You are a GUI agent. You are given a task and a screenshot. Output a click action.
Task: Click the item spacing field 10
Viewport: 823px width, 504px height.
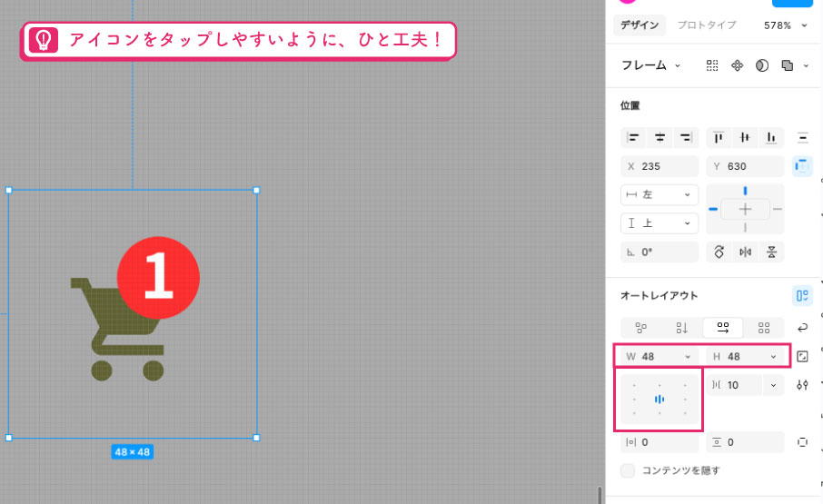point(735,385)
